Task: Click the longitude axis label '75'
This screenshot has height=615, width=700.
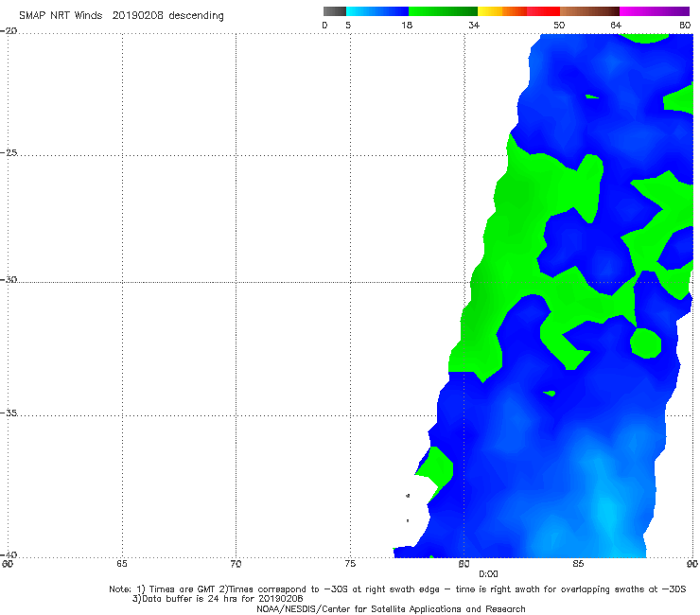Action: (350, 564)
